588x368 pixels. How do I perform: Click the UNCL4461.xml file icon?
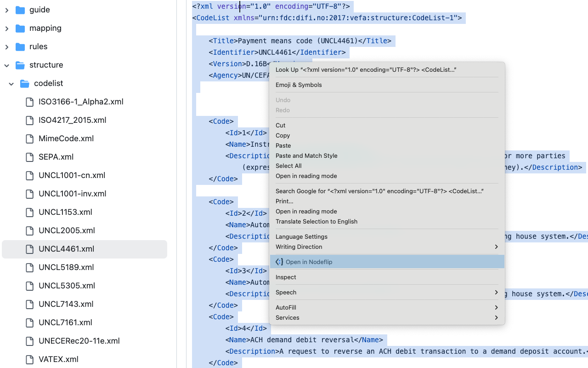(x=29, y=249)
